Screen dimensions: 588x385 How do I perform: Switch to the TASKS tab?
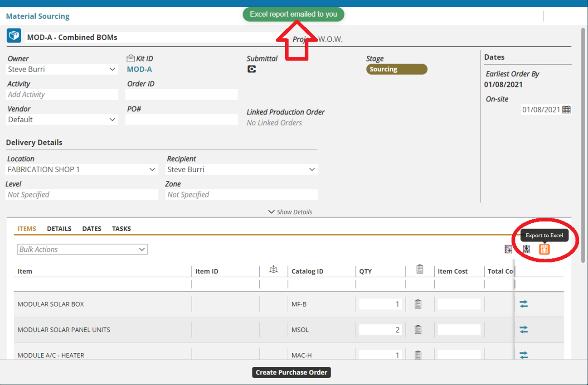[x=121, y=229]
